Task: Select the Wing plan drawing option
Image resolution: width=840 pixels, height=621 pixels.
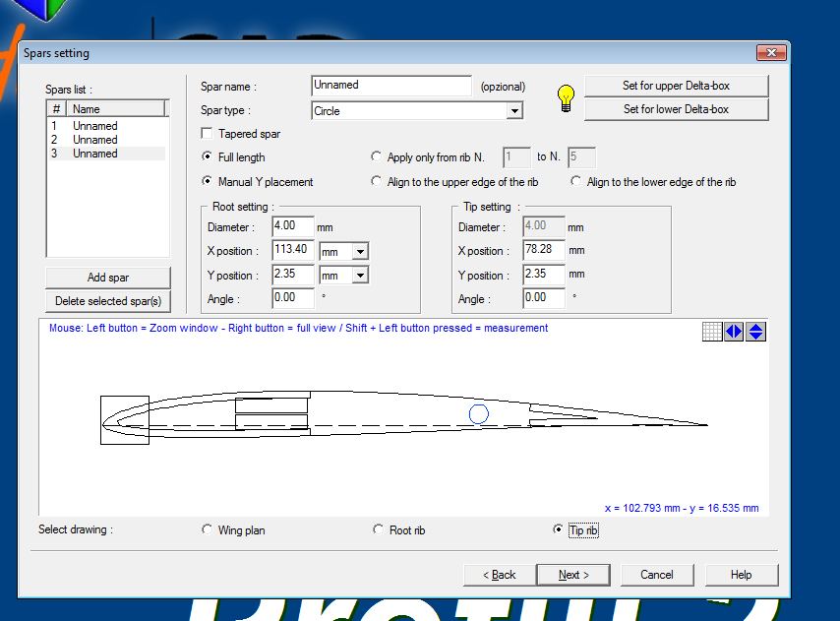Action: (x=207, y=530)
